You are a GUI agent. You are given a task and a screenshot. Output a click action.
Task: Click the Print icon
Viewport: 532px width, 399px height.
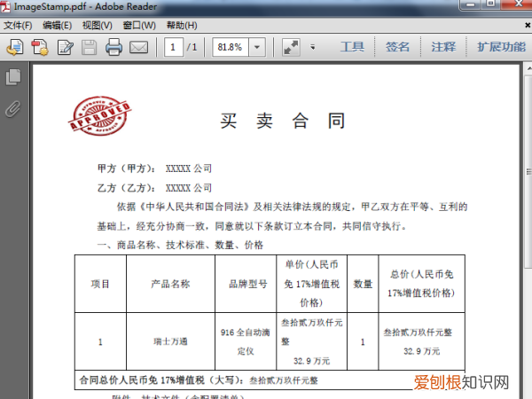pyautogui.click(x=113, y=47)
